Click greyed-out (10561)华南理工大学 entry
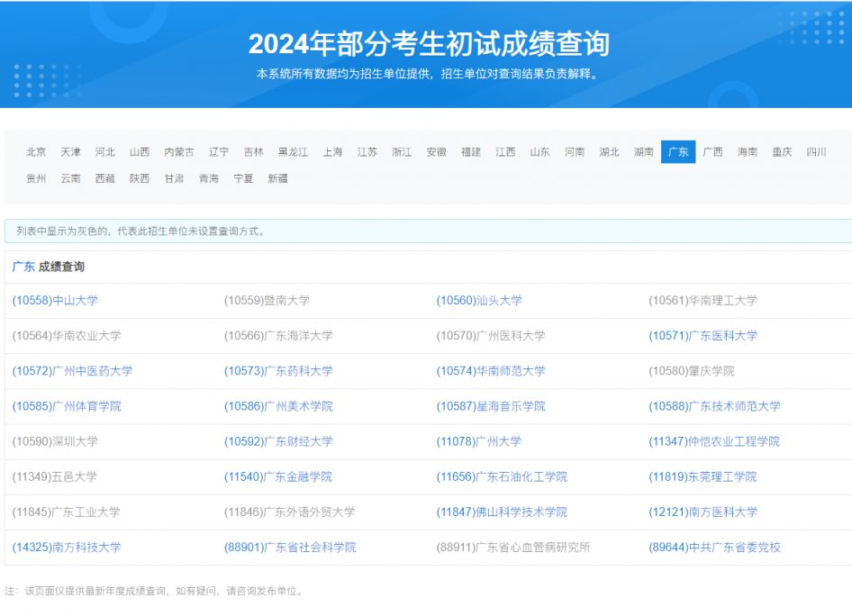The image size is (852, 616). pyautogui.click(x=703, y=301)
